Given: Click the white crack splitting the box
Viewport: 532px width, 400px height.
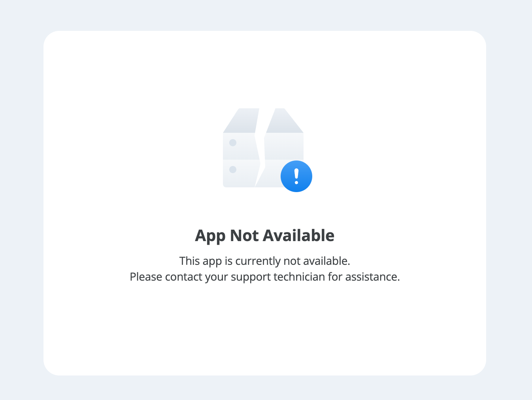Looking at the screenshot, I should click(260, 148).
